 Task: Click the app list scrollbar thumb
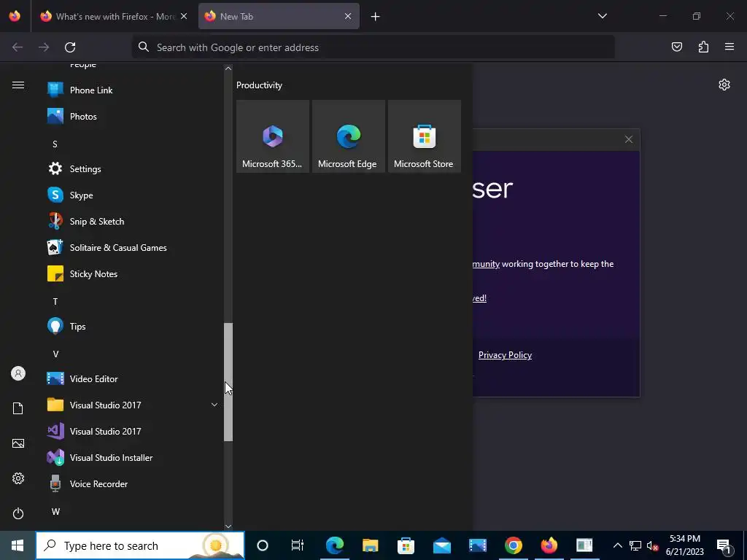point(228,382)
